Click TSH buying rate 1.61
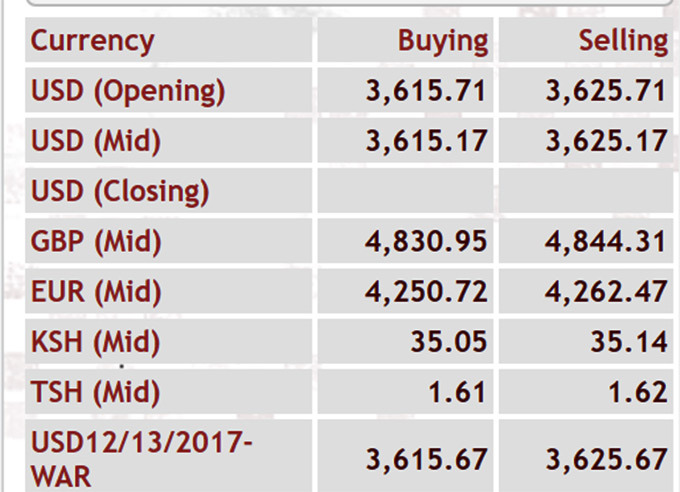 point(457,392)
